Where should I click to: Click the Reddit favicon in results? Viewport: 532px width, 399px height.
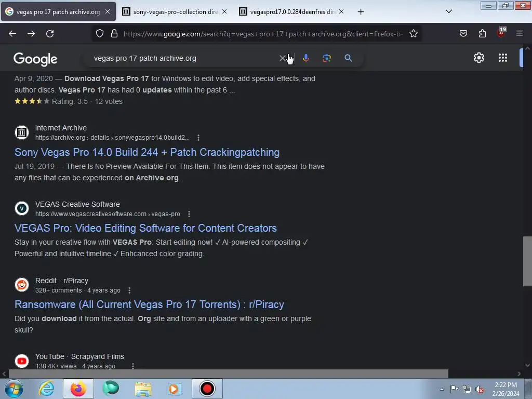point(22,285)
